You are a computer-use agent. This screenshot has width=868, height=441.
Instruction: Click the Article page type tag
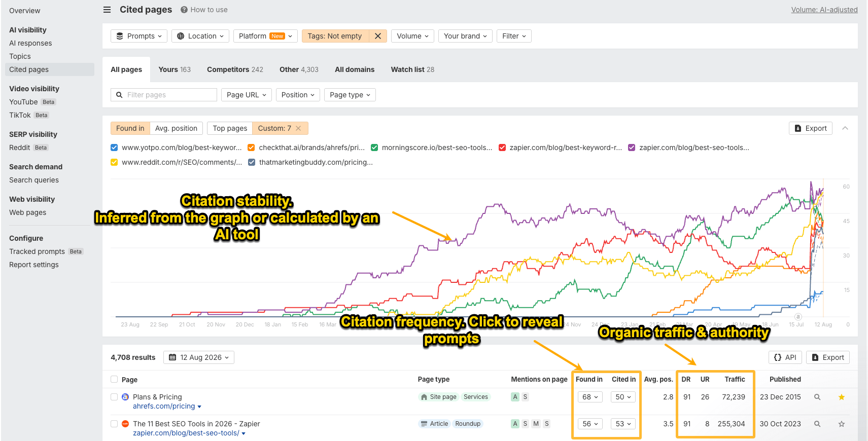(435, 424)
